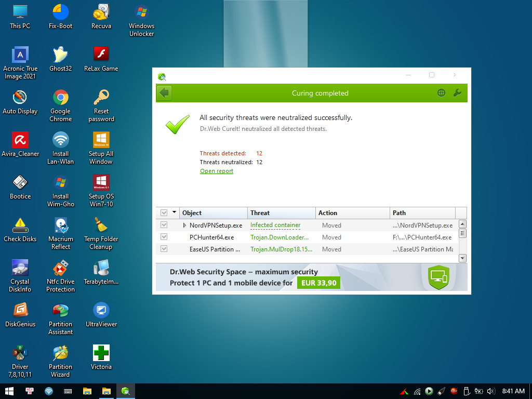Select Acronic True Image 2021 icon

(x=20, y=63)
